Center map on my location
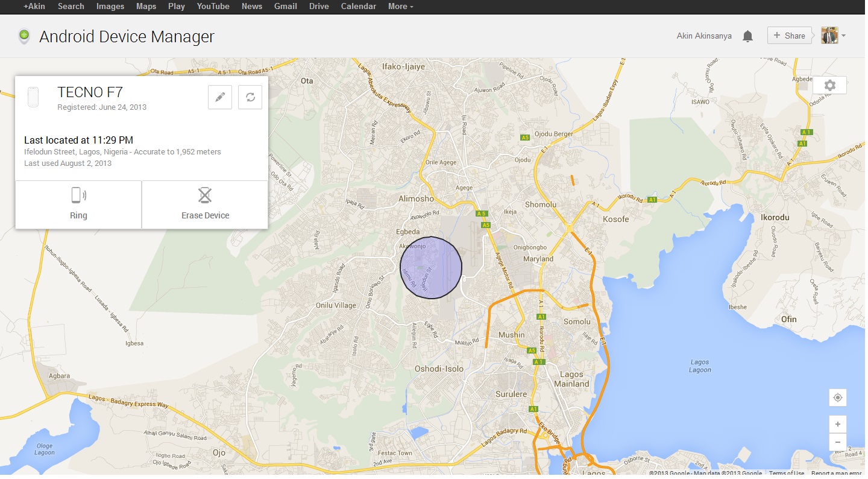The width and height of the screenshot is (868, 479). point(837,398)
